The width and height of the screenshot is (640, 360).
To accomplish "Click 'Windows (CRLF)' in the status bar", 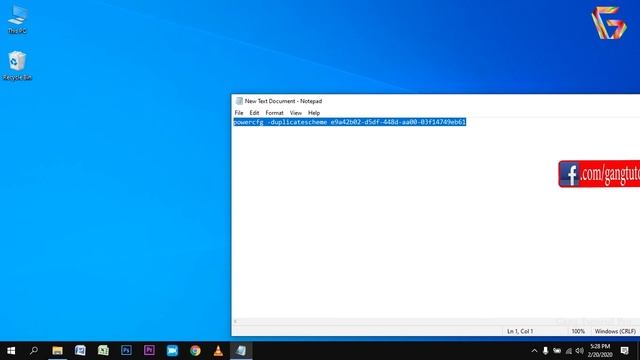I will 615,331.
